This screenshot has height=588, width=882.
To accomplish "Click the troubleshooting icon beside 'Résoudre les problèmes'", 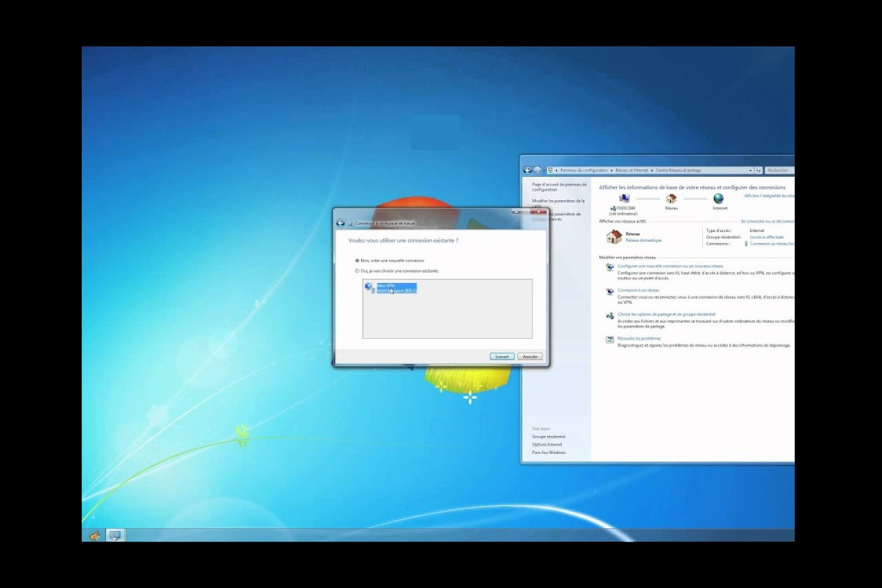I will pos(610,339).
